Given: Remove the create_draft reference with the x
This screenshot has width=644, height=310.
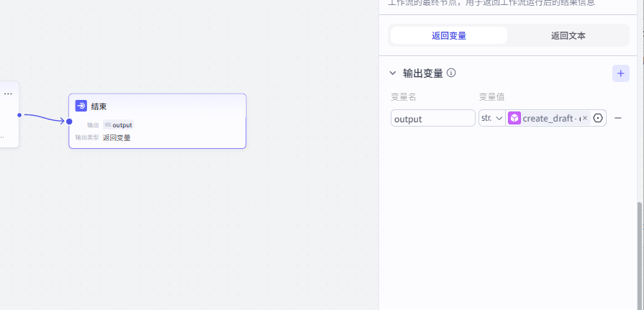Looking at the screenshot, I should 585,118.
